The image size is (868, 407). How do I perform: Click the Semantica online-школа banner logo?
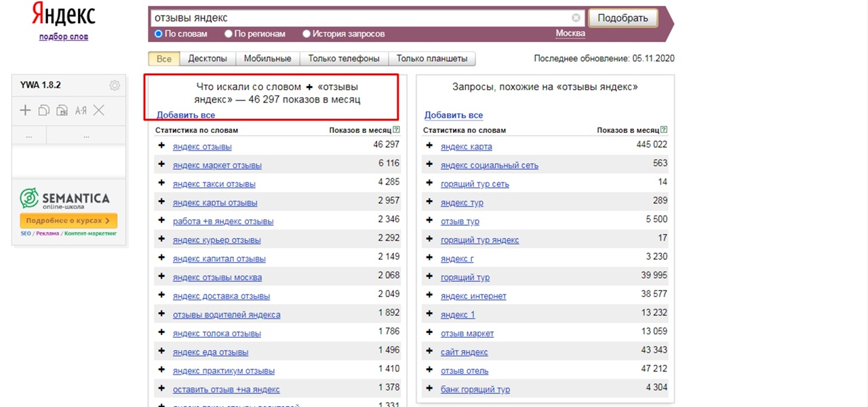64,198
